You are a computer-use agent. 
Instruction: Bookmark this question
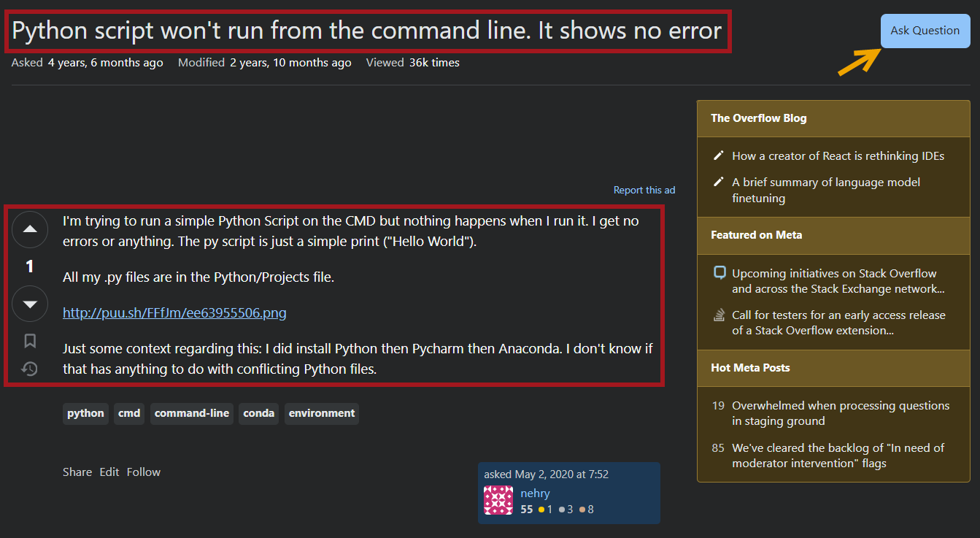point(30,341)
